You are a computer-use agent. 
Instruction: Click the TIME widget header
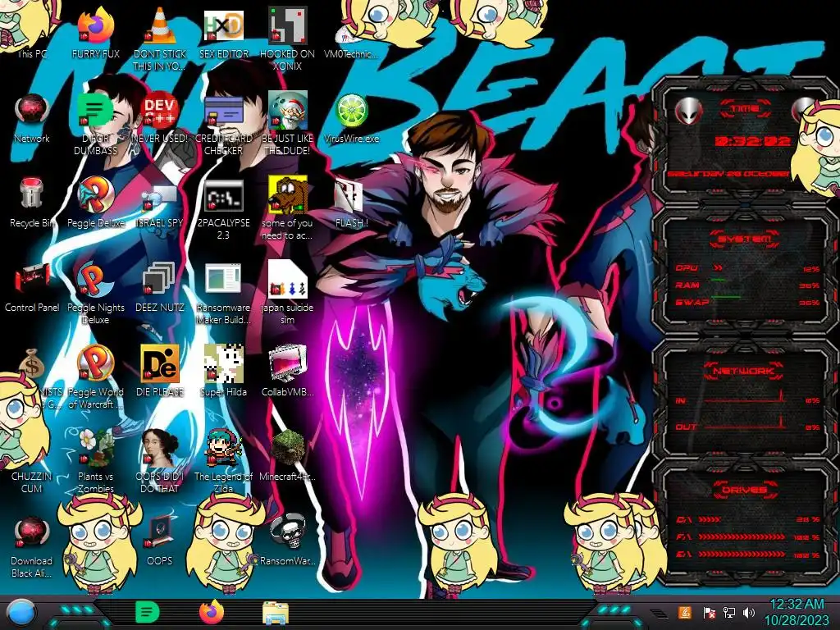click(x=745, y=108)
